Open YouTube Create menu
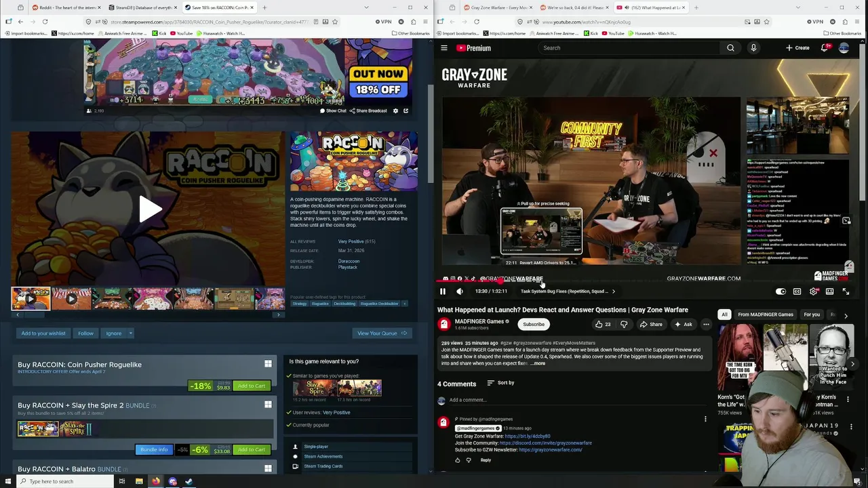The height and width of the screenshot is (488, 868). (797, 48)
